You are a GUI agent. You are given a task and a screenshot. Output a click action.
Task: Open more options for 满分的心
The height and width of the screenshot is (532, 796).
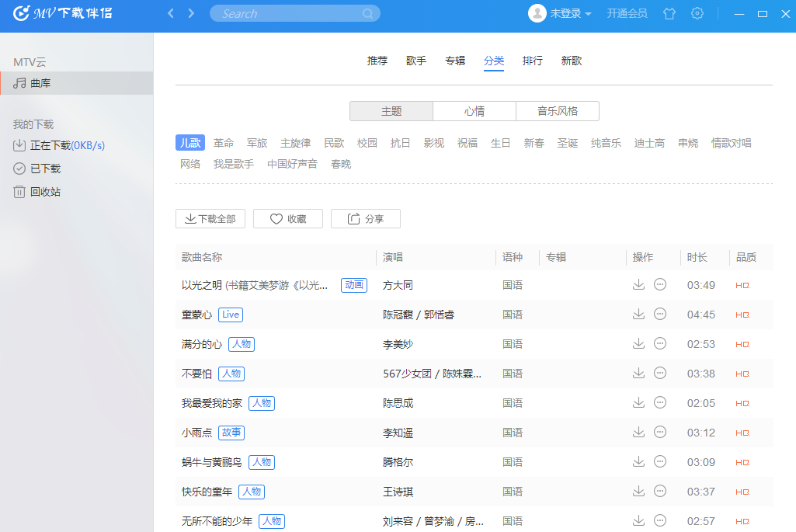click(659, 343)
